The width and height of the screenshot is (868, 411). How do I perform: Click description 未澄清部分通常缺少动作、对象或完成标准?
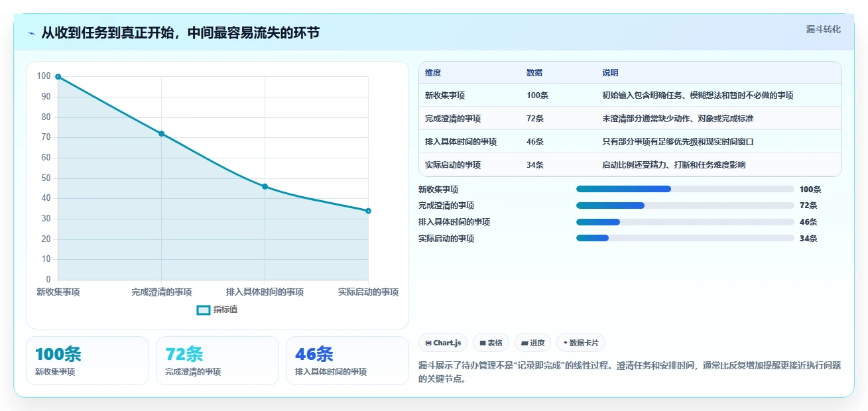678,119
